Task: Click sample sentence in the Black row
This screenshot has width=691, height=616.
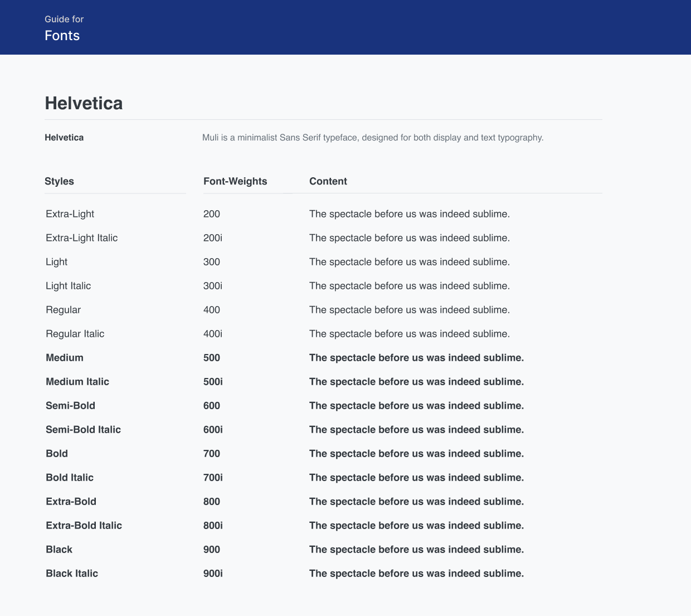Action: pos(416,550)
